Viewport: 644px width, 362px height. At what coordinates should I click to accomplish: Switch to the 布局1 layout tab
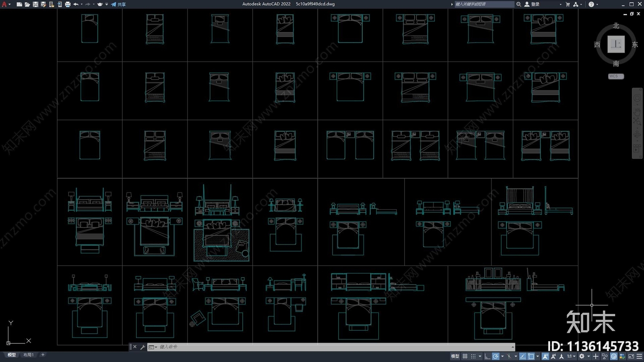click(x=28, y=355)
